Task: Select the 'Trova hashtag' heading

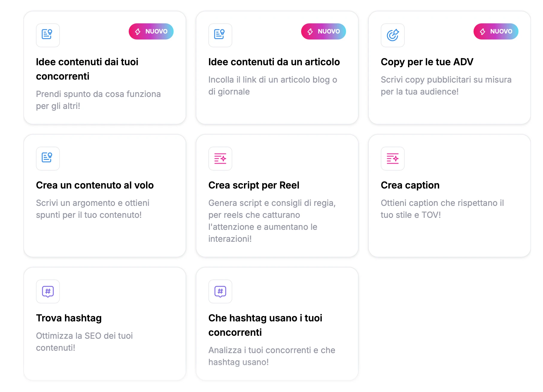Action: point(69,318)
